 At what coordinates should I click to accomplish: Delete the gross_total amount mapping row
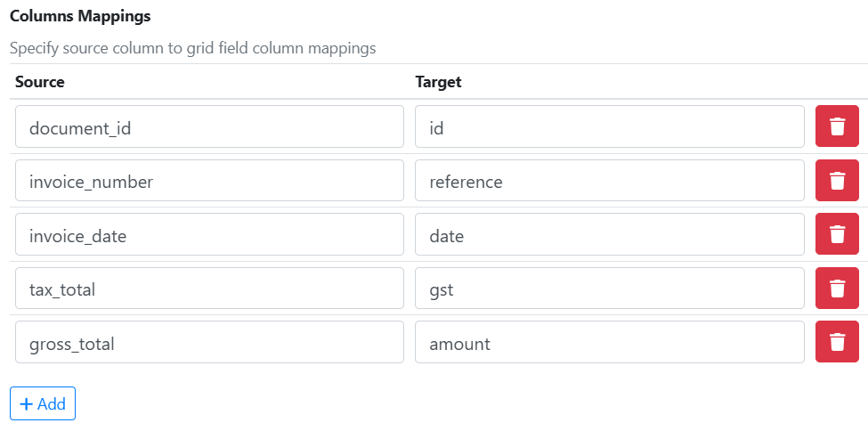(x=837, y=342)
